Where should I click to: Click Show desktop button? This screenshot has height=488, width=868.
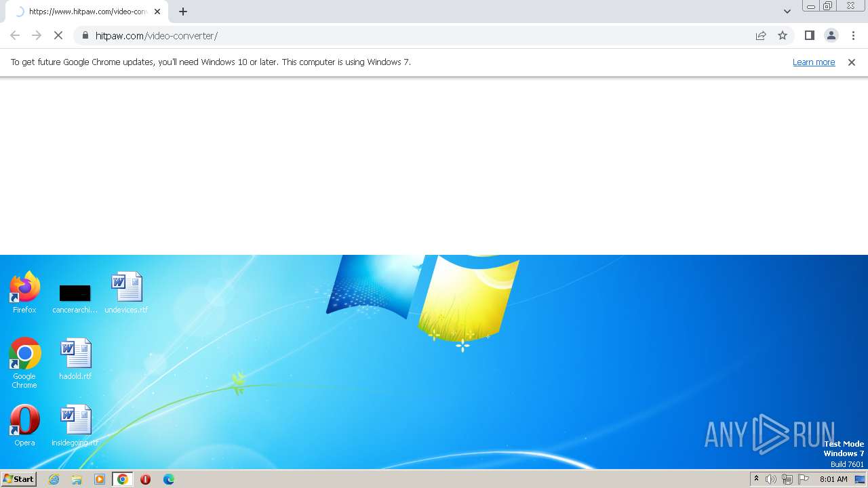pyautogui.click(x=860, y=479)
